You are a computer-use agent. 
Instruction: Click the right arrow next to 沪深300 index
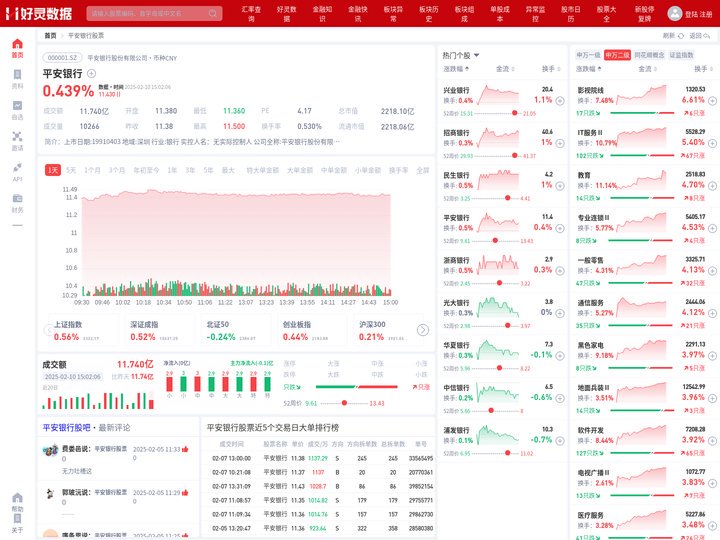pyautogui.click(x=423, y=330)
